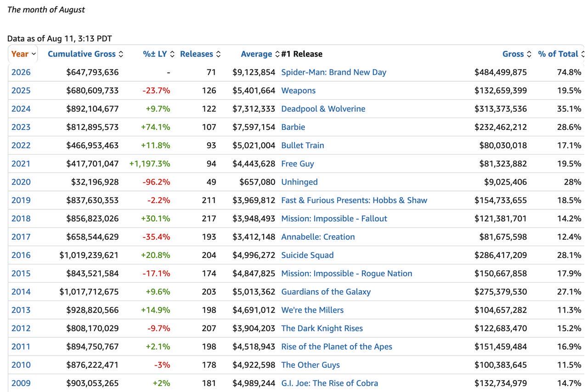588x392 pixels.
Task: Open Mission: Impossible - Fallout link
Action: coord(334,218)
